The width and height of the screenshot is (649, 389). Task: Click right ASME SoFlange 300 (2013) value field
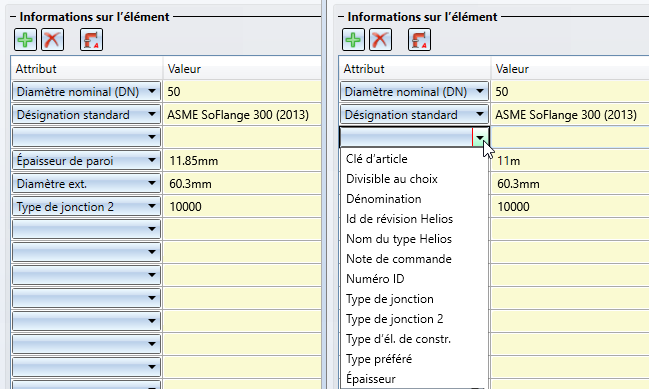[x=570, y=115]
